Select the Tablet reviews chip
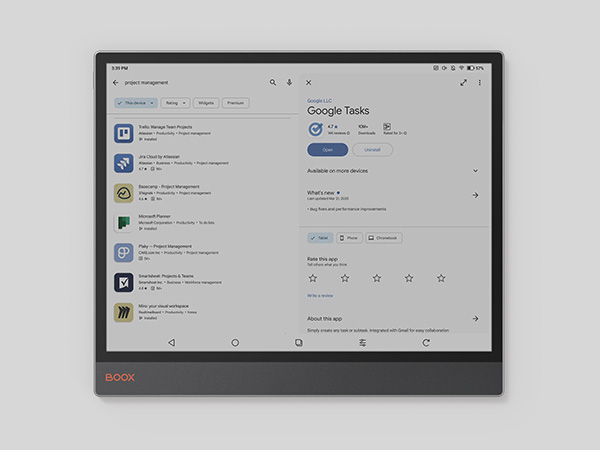The width and height of the screenshot is (600, 450). [x=320, y=238]
